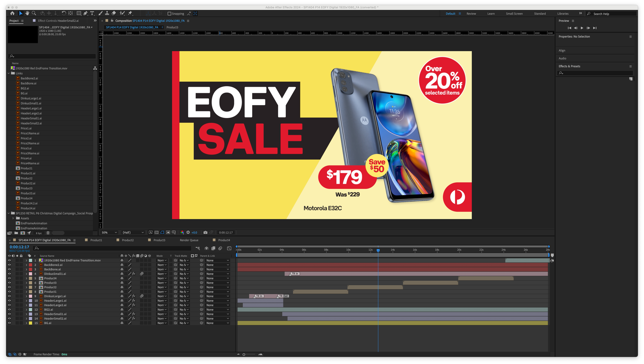Expand the Product1 layer properties
Viewport: 644px width, 364px height.
26,292
